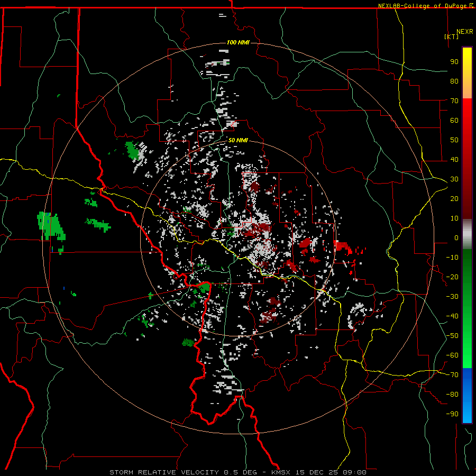Click the 60 value on the velocity scale
Viewport: 476px width, 476px height.
[x=454, y=120]
